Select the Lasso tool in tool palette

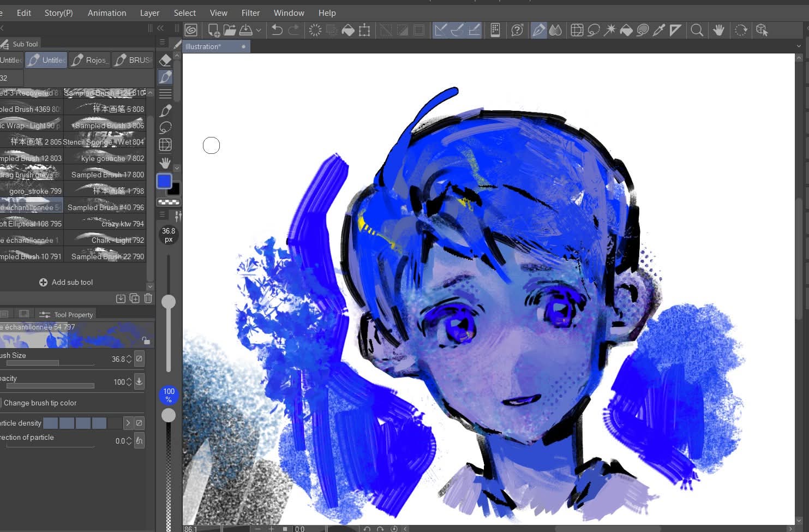[165, 128]
